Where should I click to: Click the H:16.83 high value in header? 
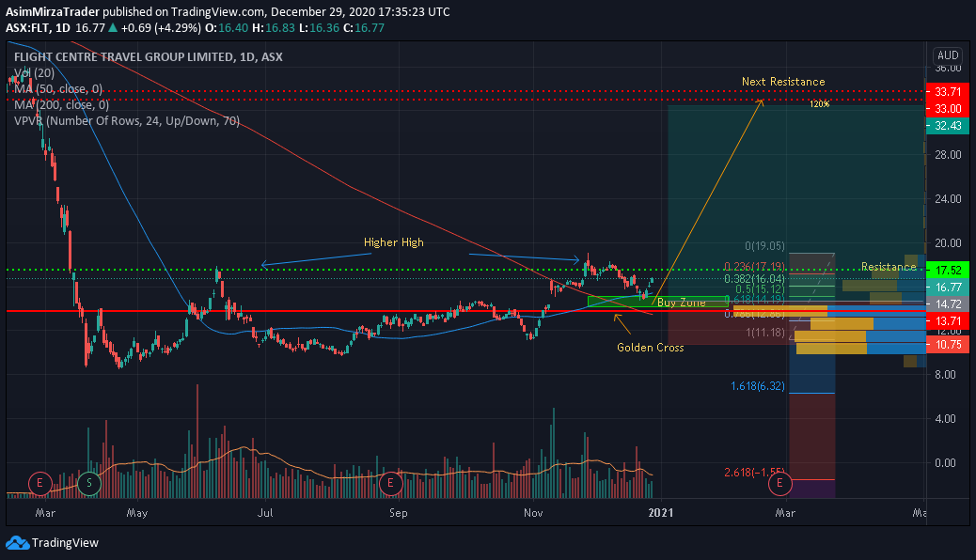click(x=274, y=28)
